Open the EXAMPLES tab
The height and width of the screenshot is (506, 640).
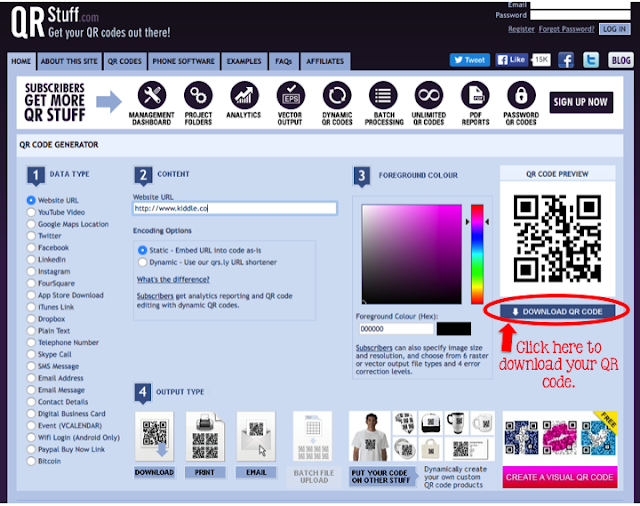(x=244, y=62)
